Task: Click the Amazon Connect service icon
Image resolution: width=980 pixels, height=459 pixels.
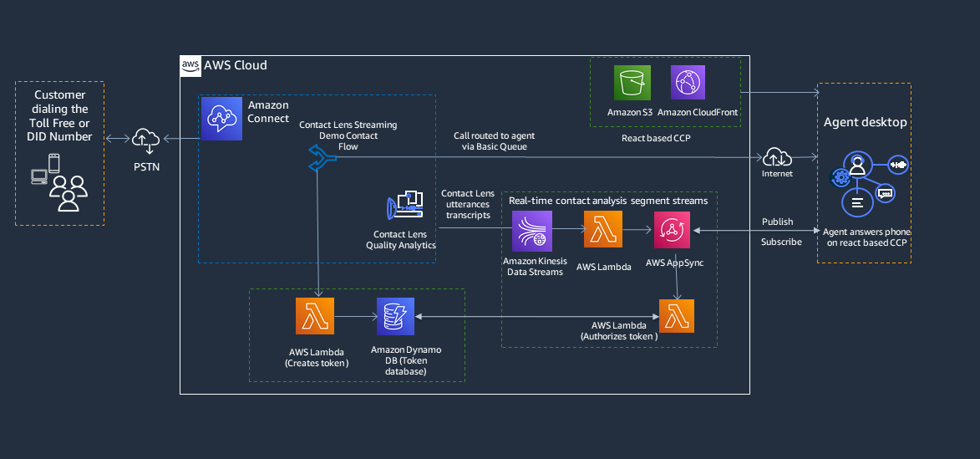Action: tap(221, 119)
